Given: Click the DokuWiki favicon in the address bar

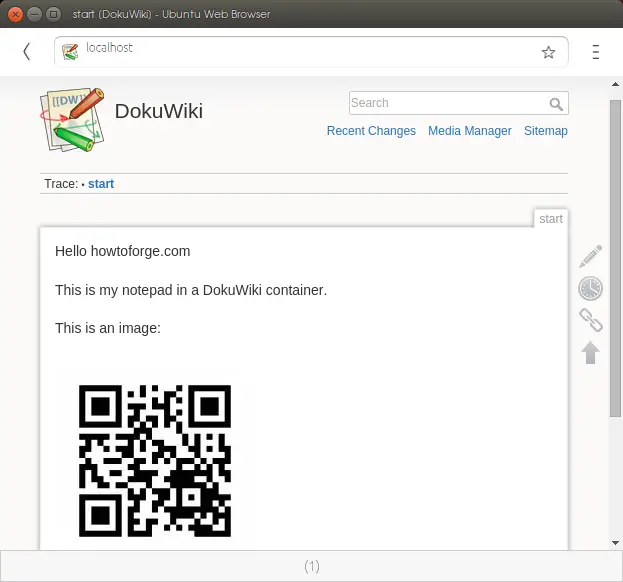Looking at the screenshot, I should coord(70,52).
